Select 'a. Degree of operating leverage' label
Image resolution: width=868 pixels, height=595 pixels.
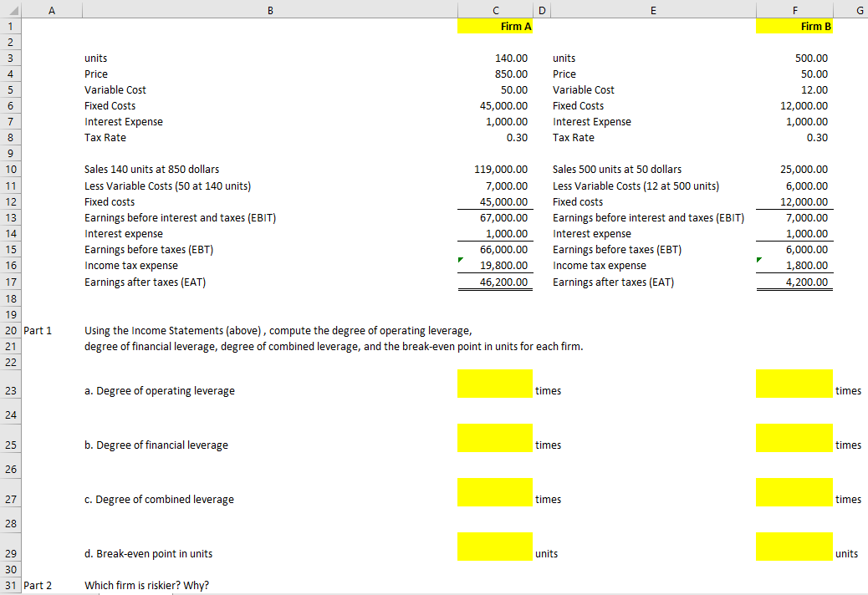160,391
